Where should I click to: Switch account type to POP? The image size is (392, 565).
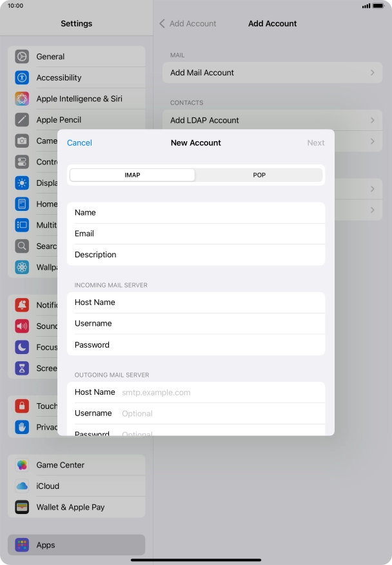259,175
